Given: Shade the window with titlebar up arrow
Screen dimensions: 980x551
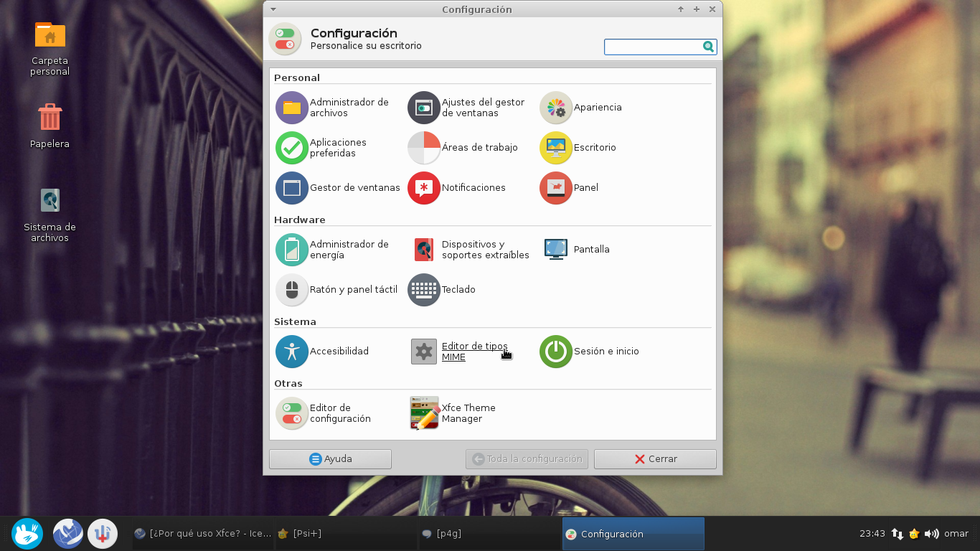Looking at the screenshot, I should (681, 9).
